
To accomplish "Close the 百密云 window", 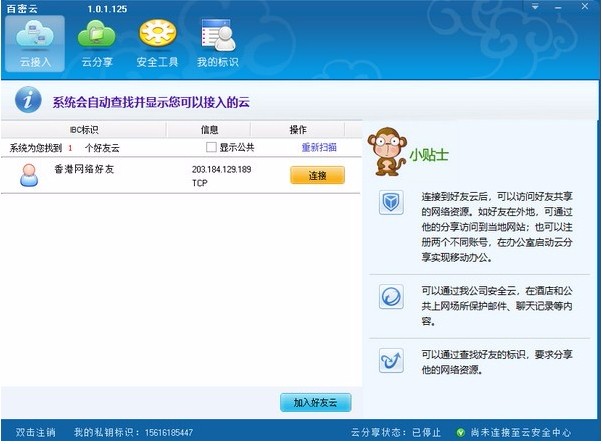I will [585, 6].
